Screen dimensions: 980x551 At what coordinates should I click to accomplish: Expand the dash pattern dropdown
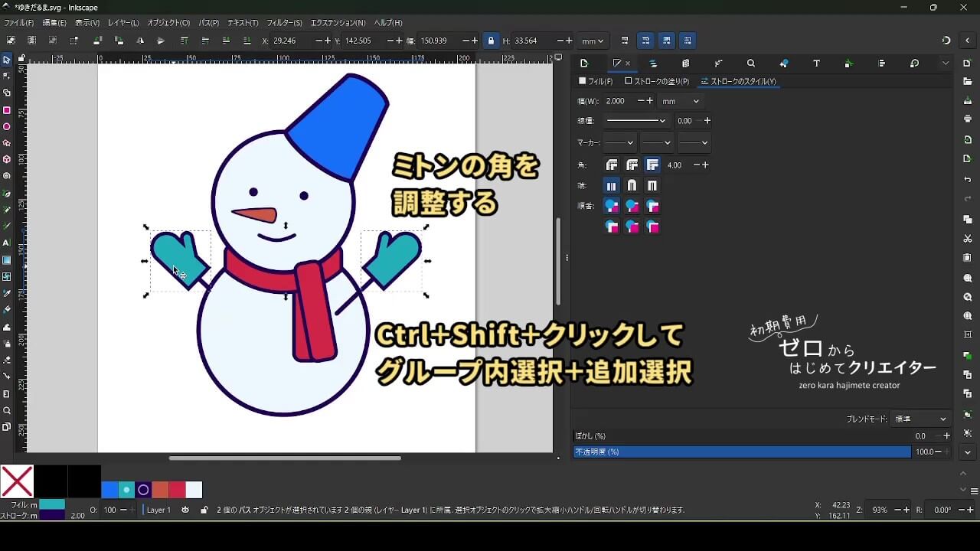[x=635, y=121]
